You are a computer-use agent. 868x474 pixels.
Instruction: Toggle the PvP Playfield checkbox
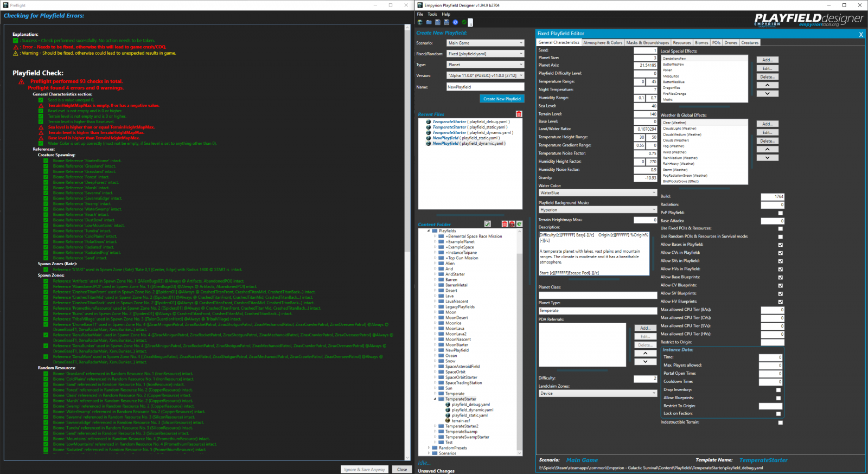click(781, 213)
